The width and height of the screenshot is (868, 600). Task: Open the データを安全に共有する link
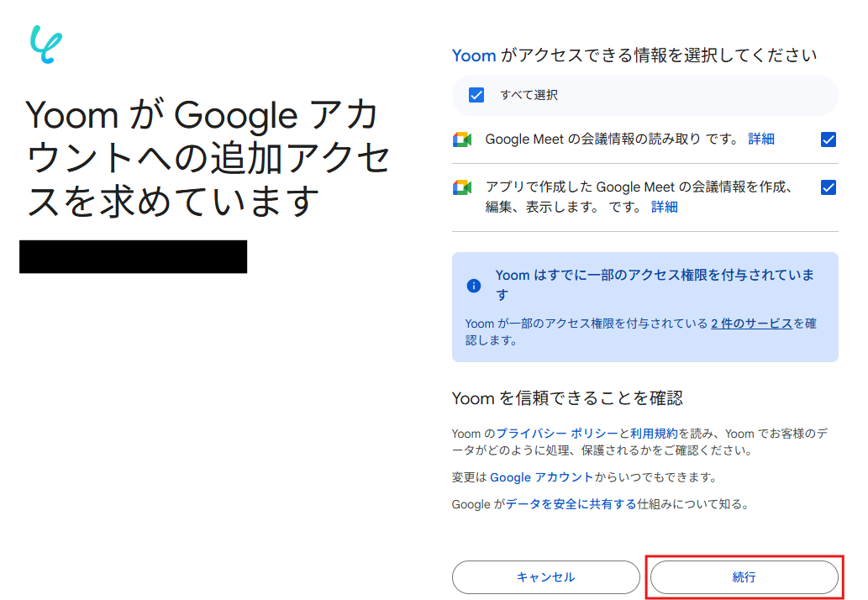(x=571, y=504)
